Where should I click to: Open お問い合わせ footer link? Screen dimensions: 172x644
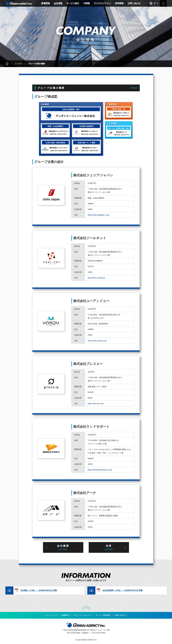[120, 615]
